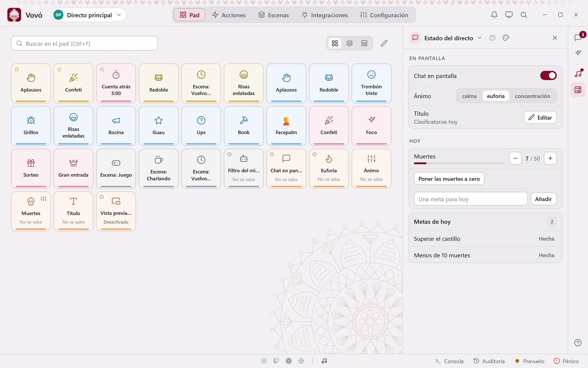
Task: Toggle the Filtro del mi... pad tile
Action: coord(244,168)
